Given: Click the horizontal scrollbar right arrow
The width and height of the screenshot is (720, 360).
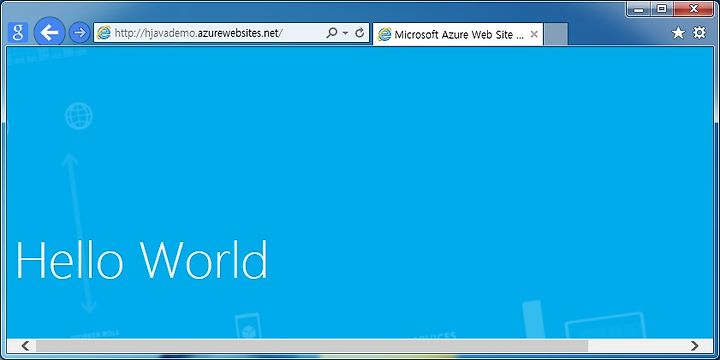Looking at the screenshot, I should click(695, 346).
